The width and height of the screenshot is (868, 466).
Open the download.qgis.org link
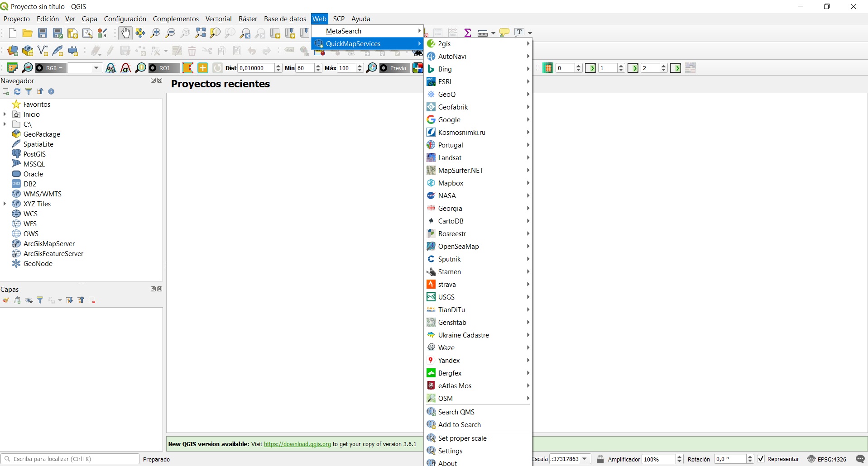tap(297, 444)
